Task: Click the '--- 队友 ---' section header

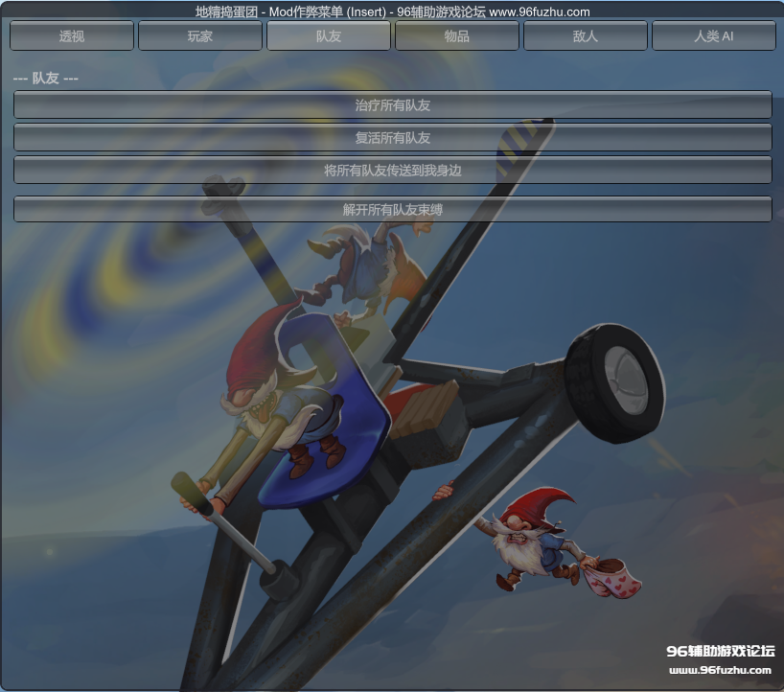Action: 45,78
